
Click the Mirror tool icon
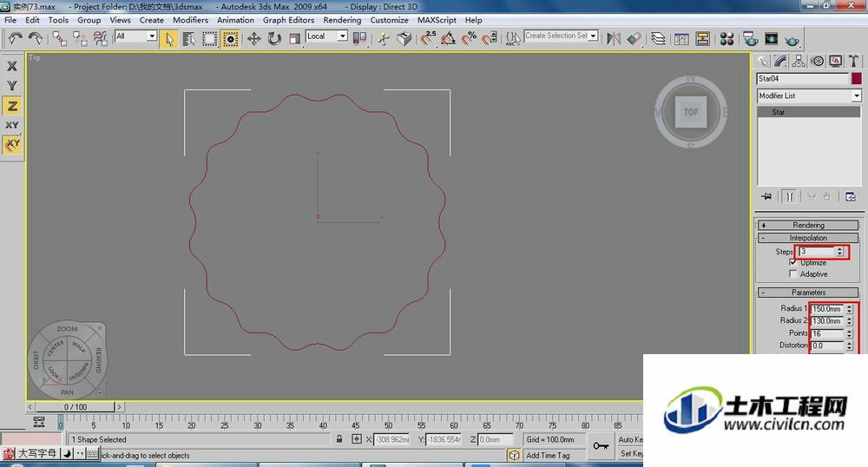coord(614,39)
